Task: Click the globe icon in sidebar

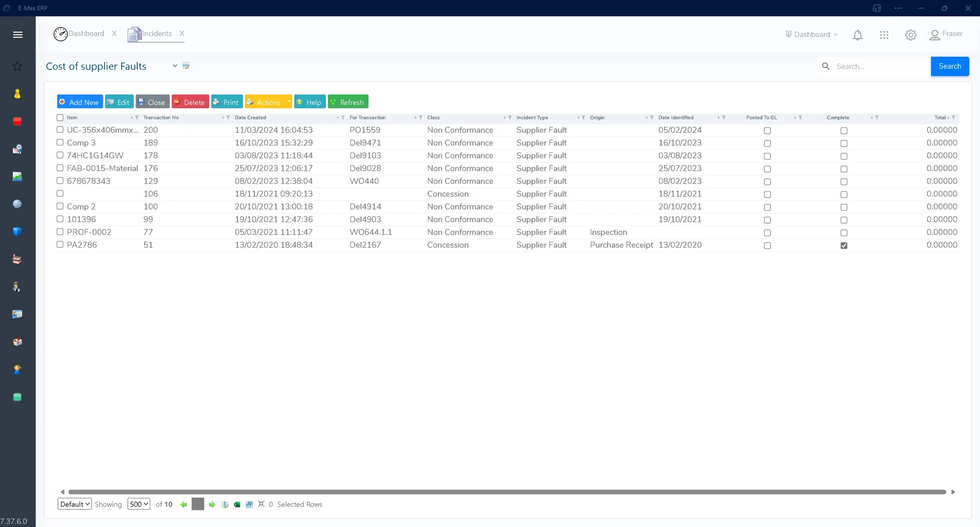Action: coord(17,204)
